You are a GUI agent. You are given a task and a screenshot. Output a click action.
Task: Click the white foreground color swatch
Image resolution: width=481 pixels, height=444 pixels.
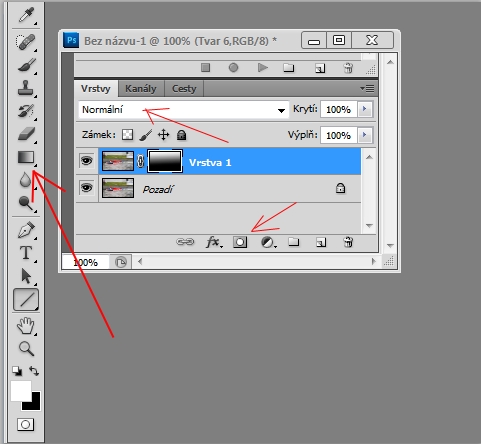point(21,391)
